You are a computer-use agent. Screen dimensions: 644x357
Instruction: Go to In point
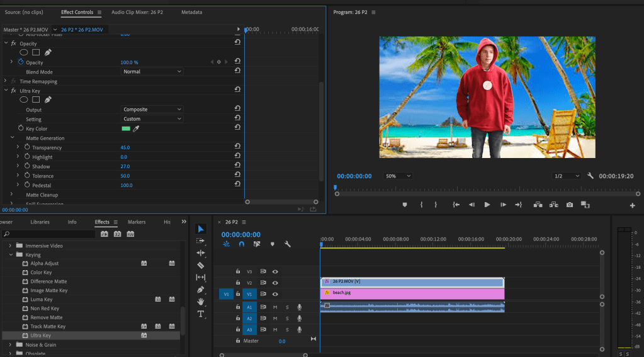tap(456, 205)
